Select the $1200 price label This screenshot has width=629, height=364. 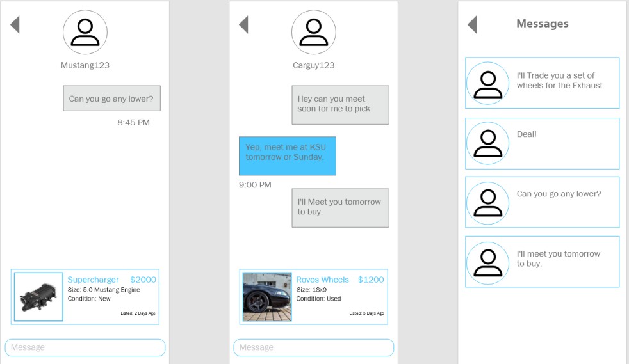tap(371, 280)
